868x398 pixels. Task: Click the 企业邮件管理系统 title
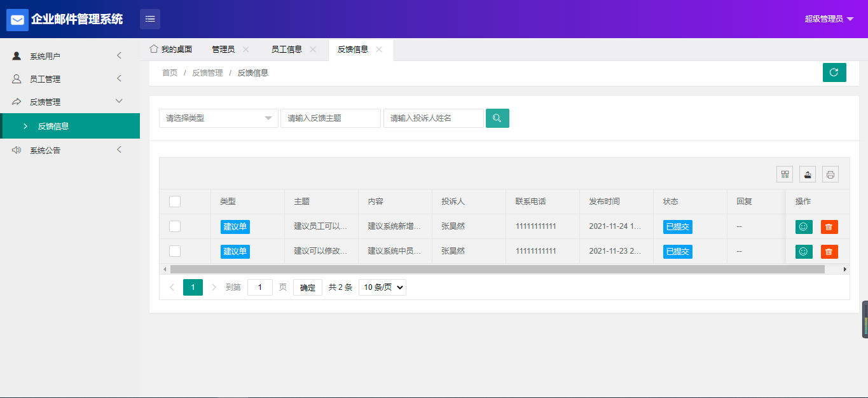[77, 19]
